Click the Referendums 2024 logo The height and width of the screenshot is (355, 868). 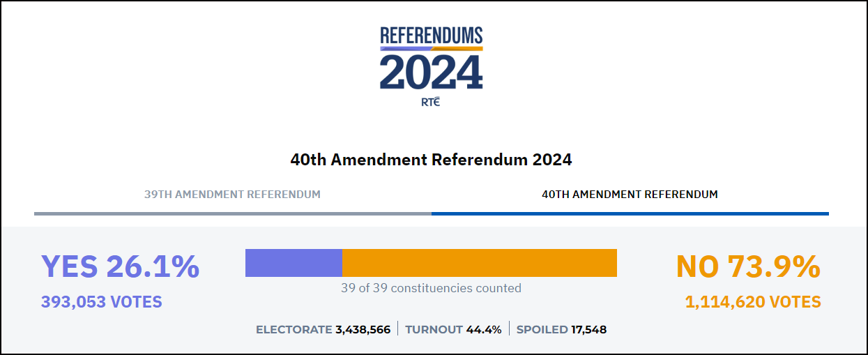(432, 67)
